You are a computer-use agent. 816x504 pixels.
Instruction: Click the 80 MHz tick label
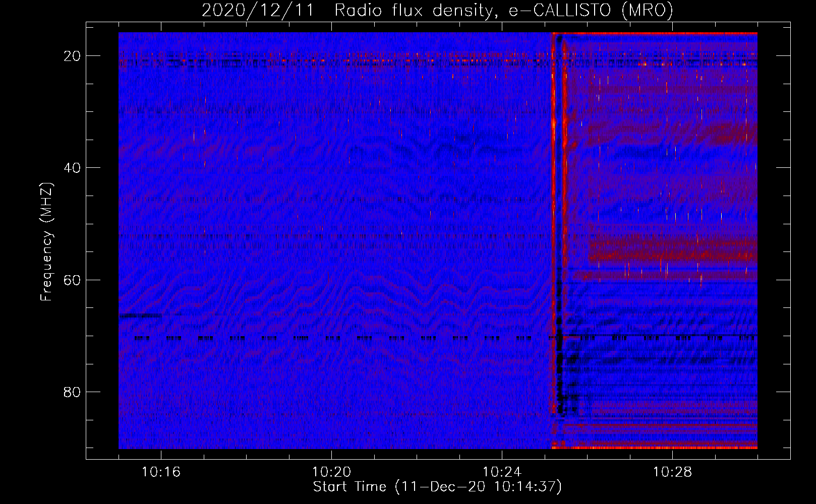72,392
